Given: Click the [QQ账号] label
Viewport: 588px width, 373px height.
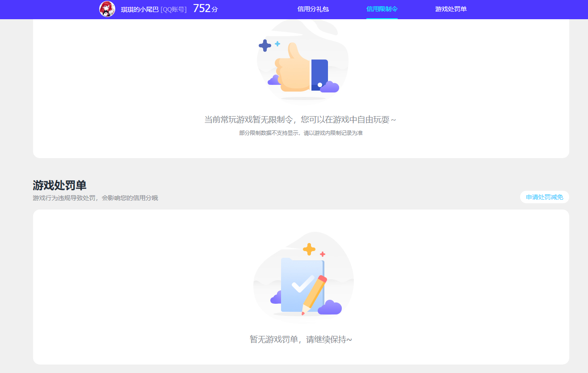Looking at the screenshot, I should pos(174,9).
